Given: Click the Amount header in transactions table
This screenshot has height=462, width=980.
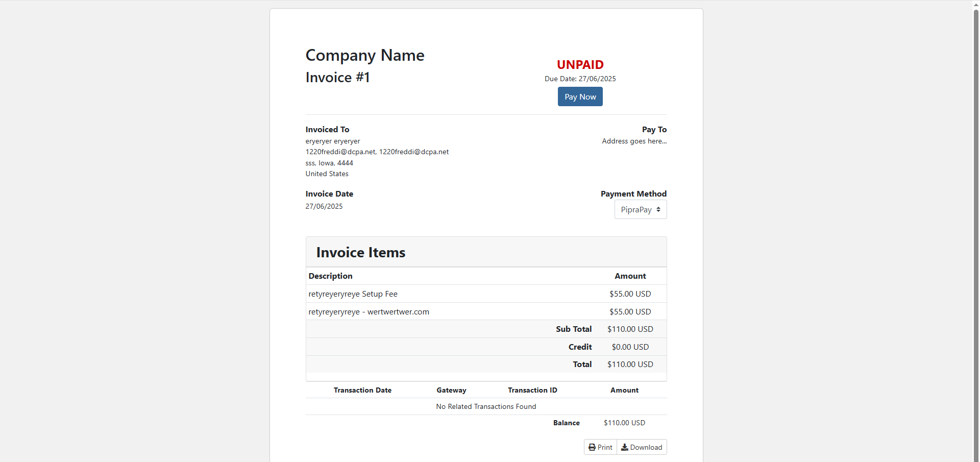Looking at the screenshot, I should 624,390.
